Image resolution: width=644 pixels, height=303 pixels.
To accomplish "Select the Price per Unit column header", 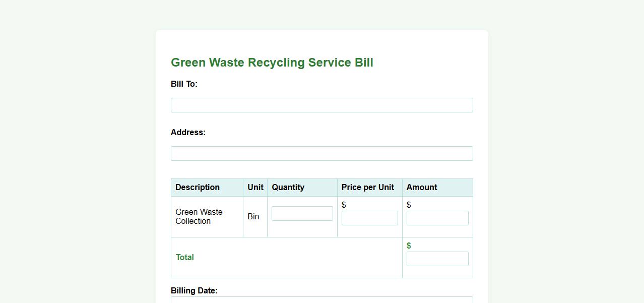I will coord(367,187).
